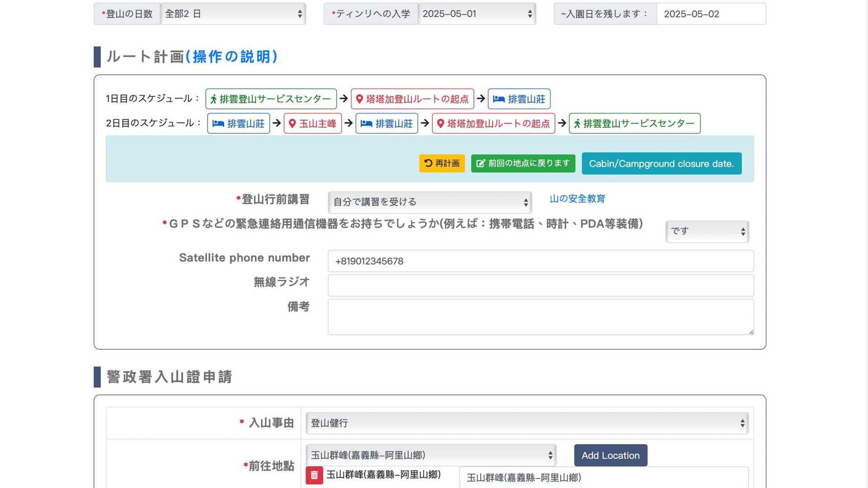Image resolution: width=868 pixels, height=488 pixels.
Task: Expand the 登山行前講習 selection dropdown
Action: tap(429, 202)
